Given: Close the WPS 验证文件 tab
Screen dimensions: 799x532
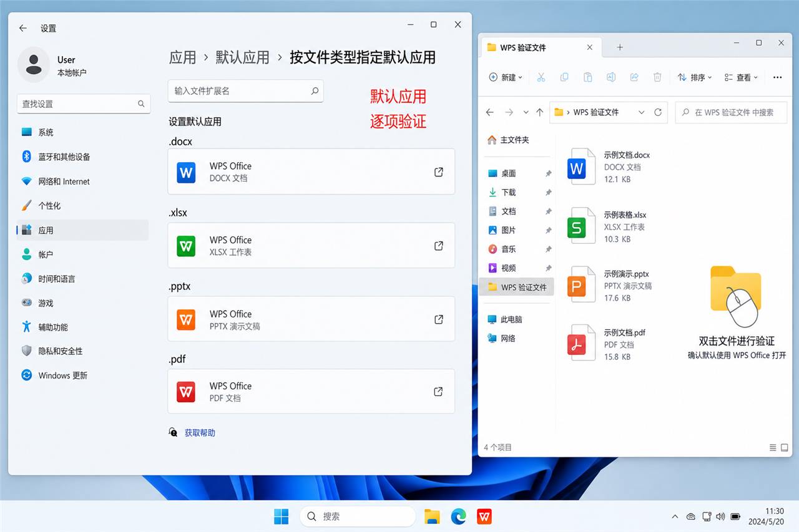Looking at the screenshot, I should click(x=590, y=47).
